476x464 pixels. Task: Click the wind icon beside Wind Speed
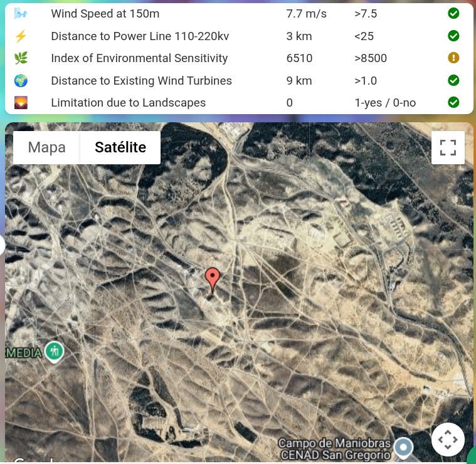click(21, 14)
